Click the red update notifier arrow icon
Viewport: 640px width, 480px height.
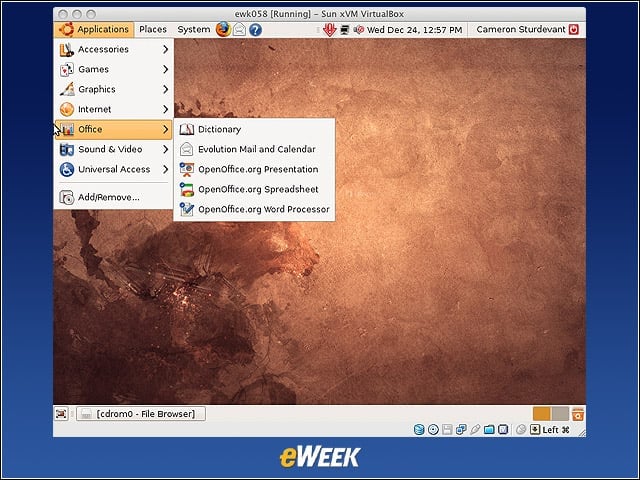(x=329, y=30)
